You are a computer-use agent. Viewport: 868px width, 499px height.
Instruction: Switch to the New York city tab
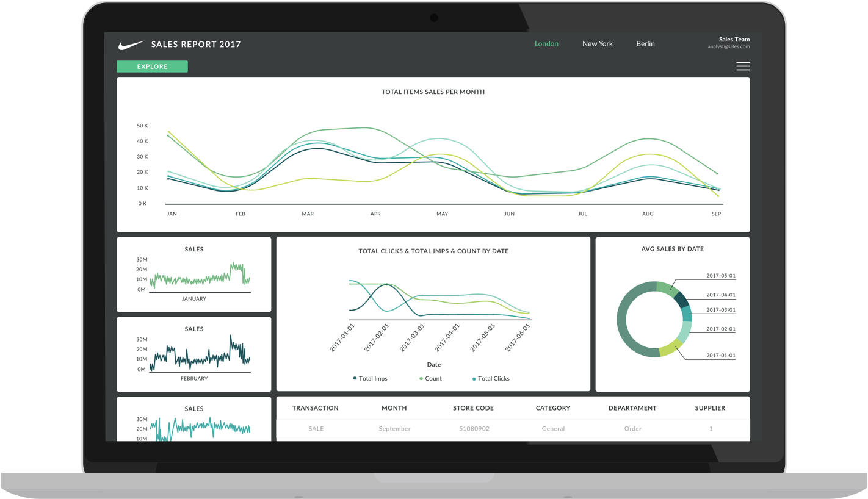coord(597,43)
